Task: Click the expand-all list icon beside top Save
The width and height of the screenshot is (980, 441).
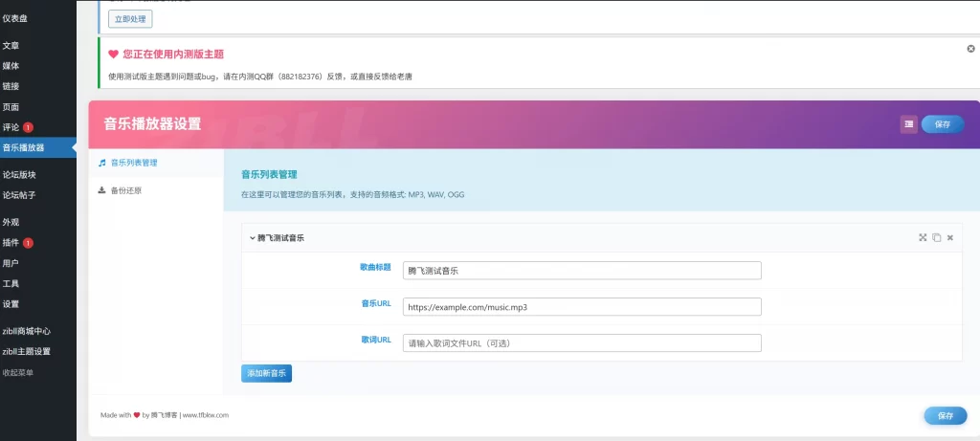Action: coord(909,124)
